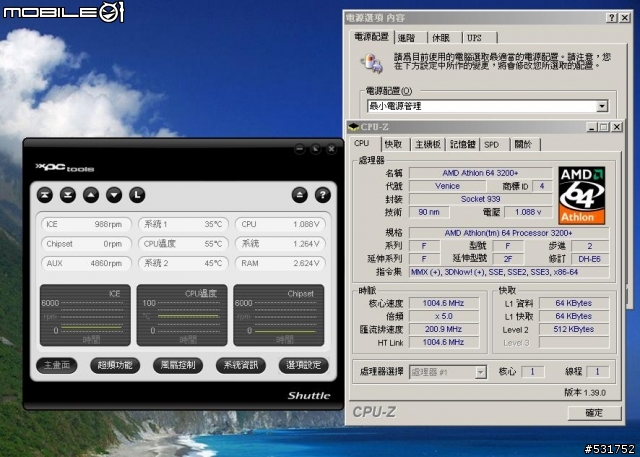Viewport: 640px width, 457px height.
Task: Click the CPU 1.088V voltage reading
Action: coord(280,224)
